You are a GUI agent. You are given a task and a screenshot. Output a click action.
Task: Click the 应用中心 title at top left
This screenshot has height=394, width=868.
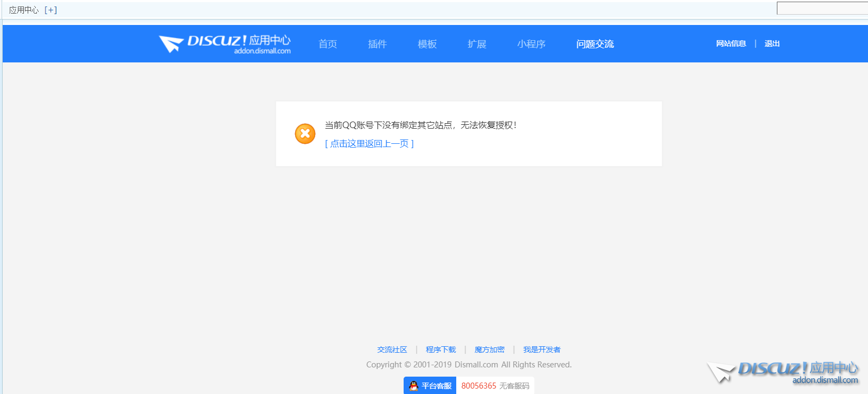pos(24,10)
